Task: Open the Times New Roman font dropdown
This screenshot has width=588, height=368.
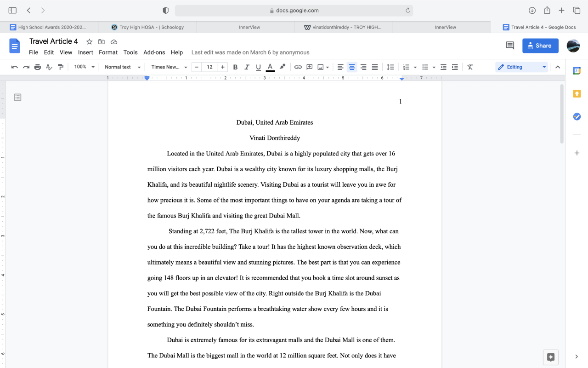Action: tap(169, 67)
